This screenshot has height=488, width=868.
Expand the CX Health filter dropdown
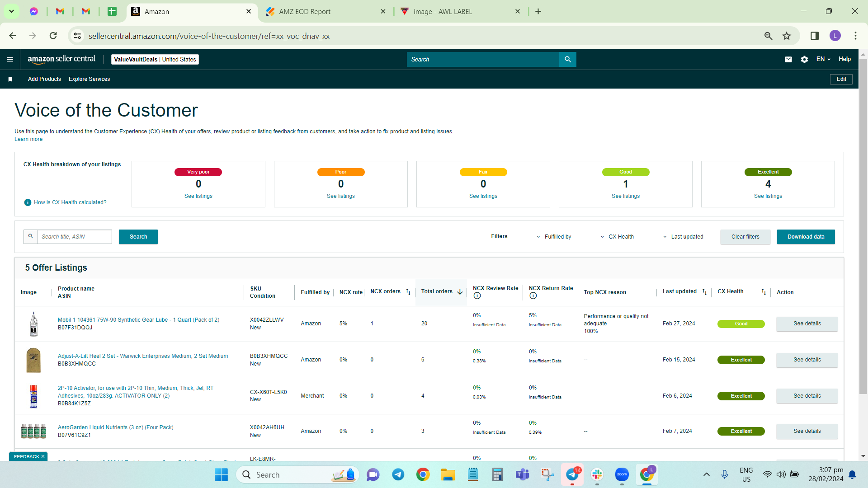(617, 237)
